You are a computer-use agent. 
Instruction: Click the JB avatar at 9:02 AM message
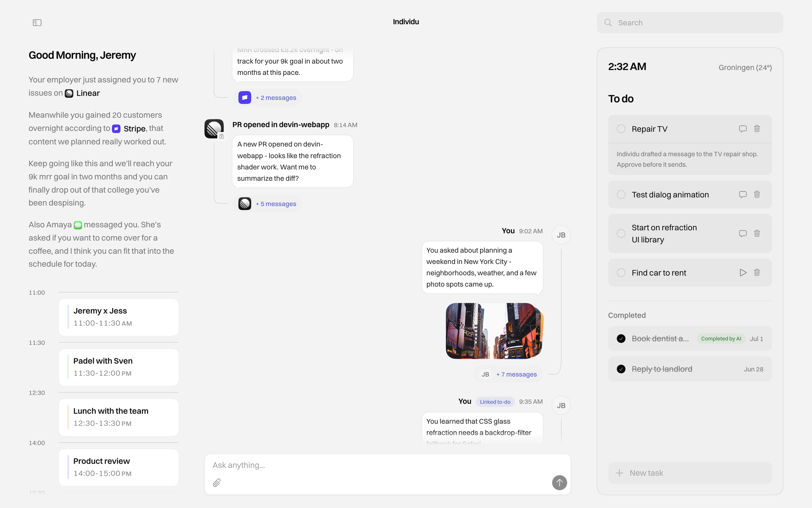click(x=561, y=235)
